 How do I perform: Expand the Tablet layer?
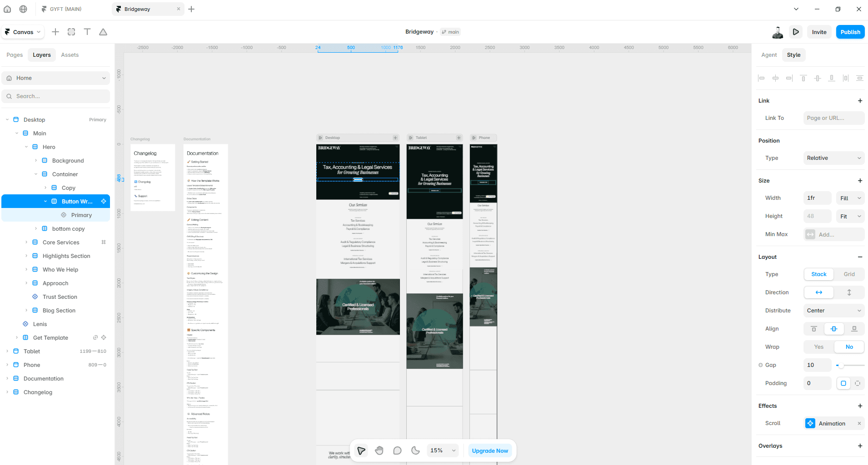click(x=7, y=351)
